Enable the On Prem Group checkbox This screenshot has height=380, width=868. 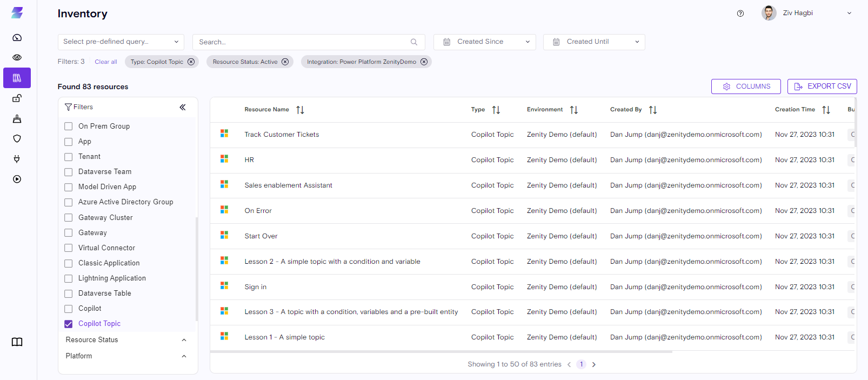(x=69, y=126)
